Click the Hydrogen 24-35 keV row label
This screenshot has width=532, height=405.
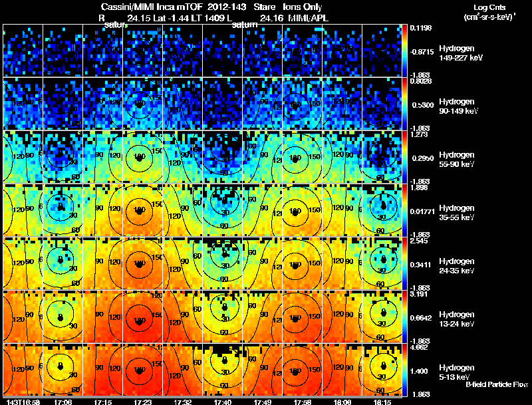(x=457, y=266)
